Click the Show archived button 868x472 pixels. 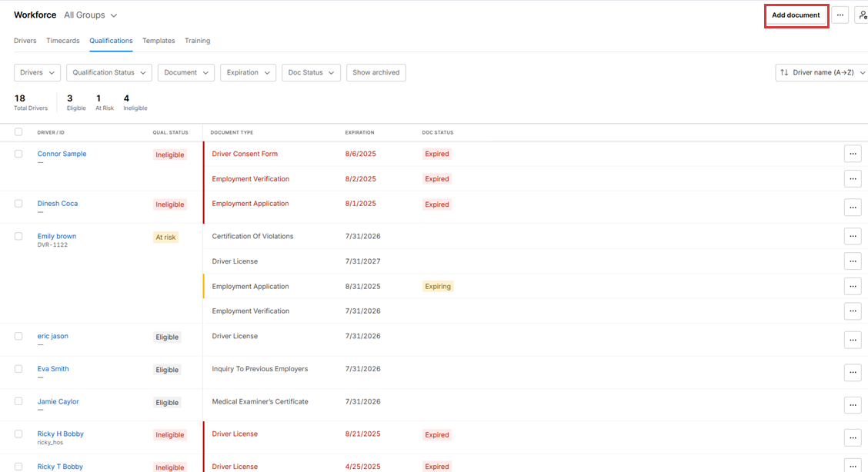376,72
